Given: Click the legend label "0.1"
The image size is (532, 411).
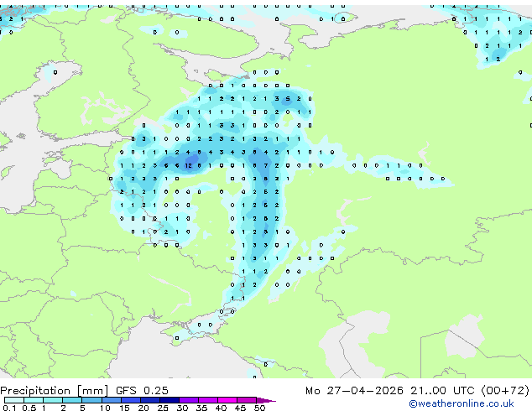Looking at the screenshot, I should coord(9,408).
